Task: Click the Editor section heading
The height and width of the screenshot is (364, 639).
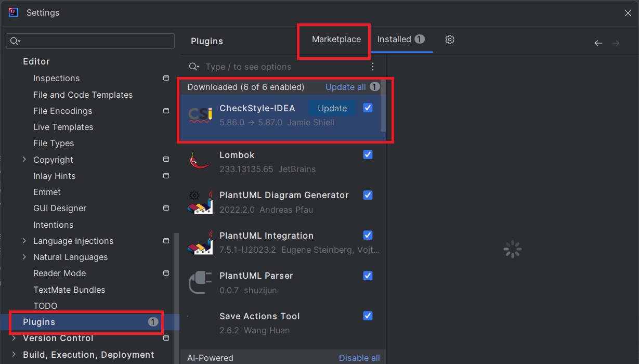Action: [36, 61]
